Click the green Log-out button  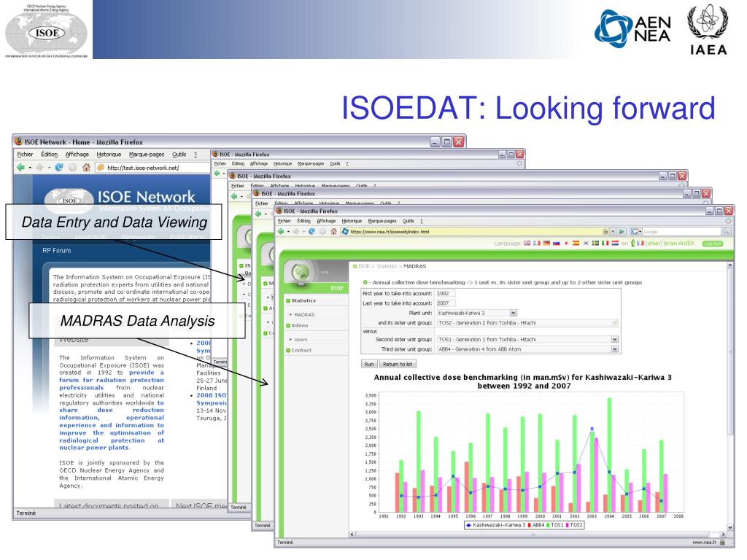click(712, 244)
